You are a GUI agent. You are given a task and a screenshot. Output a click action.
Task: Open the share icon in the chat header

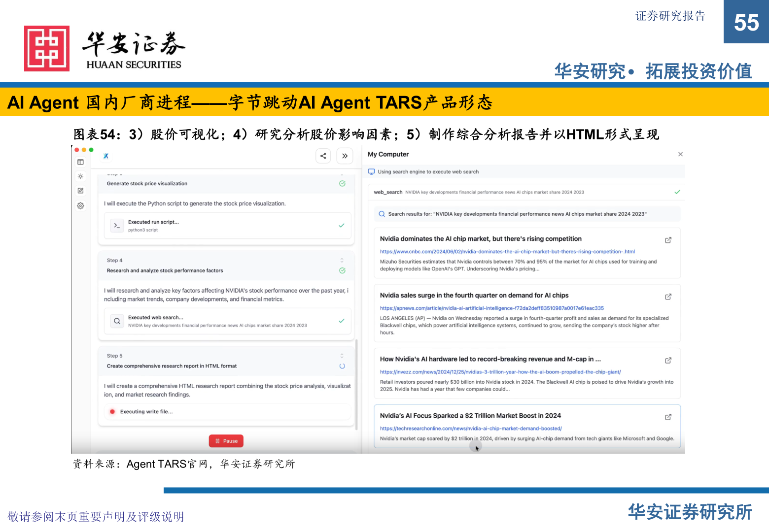coord(323,156)
